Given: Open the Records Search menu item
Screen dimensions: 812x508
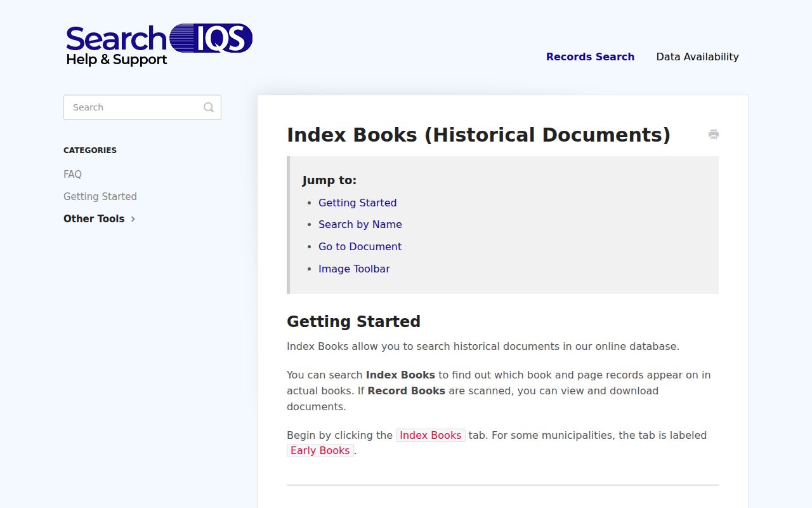Looking at the screenshot, I should tap(590, 57).
